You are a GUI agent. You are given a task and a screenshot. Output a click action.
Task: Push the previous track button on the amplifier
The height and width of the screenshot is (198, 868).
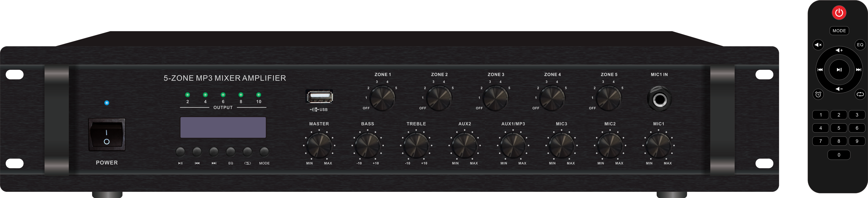click(197, 151)
